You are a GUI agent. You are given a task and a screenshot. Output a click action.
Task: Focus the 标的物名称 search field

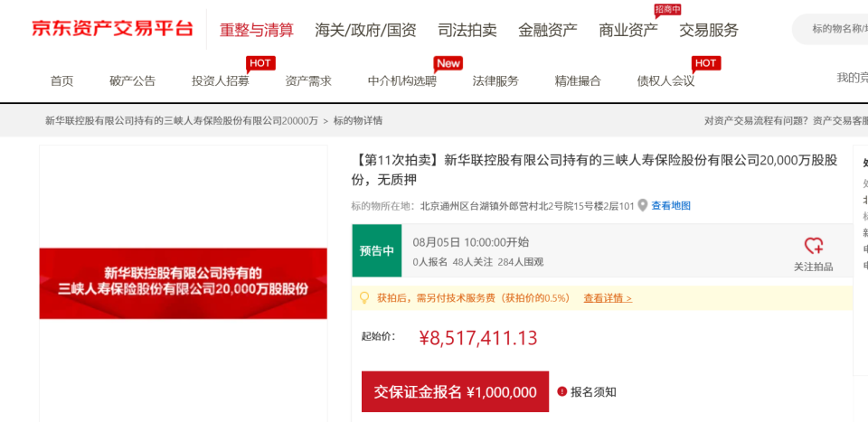(830, 29)
